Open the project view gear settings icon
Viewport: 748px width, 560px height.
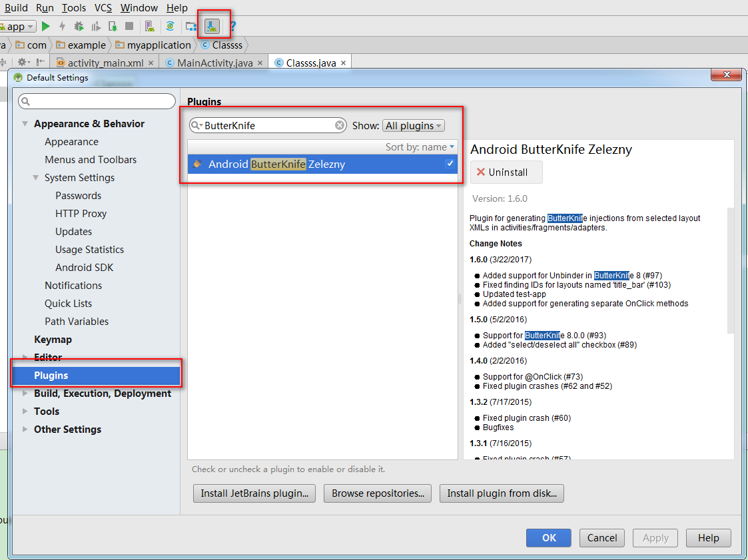[x=23, y=62]
